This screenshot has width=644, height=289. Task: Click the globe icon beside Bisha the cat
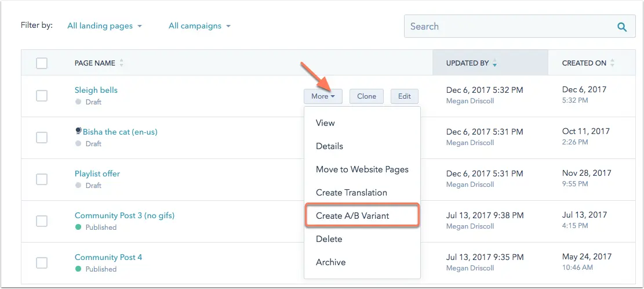(78, 132)
